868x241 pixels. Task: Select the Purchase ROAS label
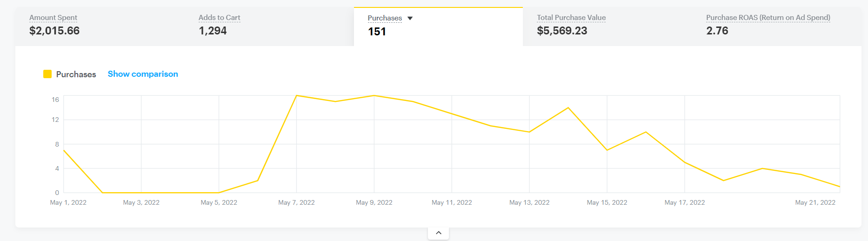768,18
